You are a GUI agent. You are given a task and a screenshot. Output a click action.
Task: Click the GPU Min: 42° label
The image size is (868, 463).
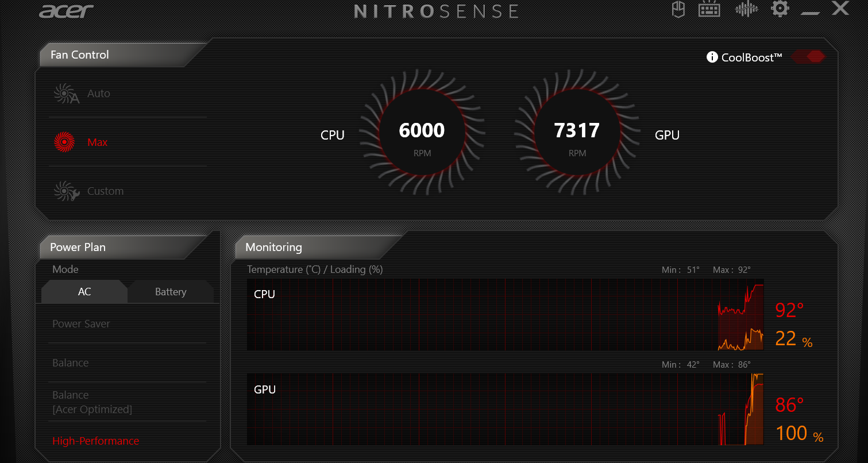[x=681, y=365]
